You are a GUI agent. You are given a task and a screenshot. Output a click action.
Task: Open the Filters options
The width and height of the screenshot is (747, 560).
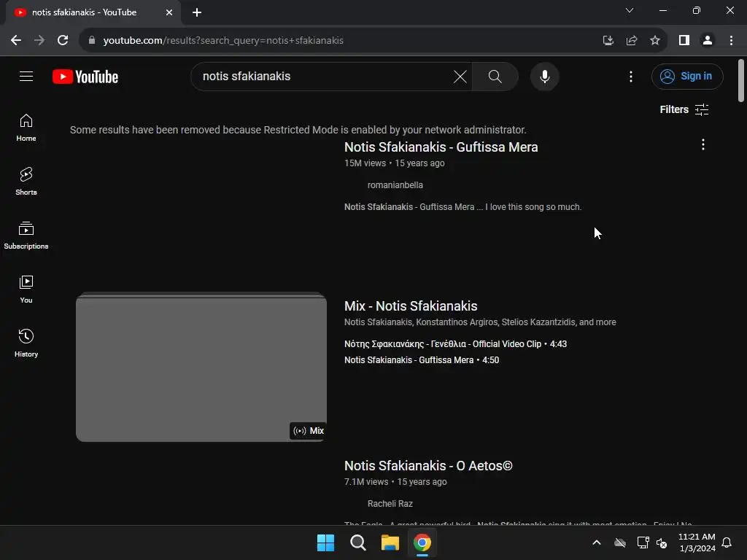point(684,109)
